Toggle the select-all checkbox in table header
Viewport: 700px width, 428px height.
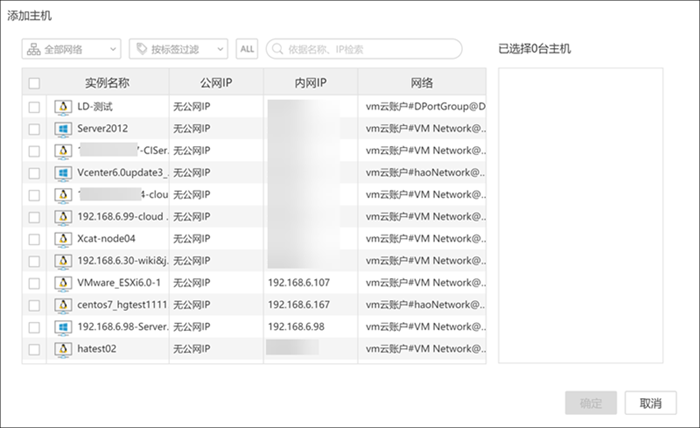(34, 83)
